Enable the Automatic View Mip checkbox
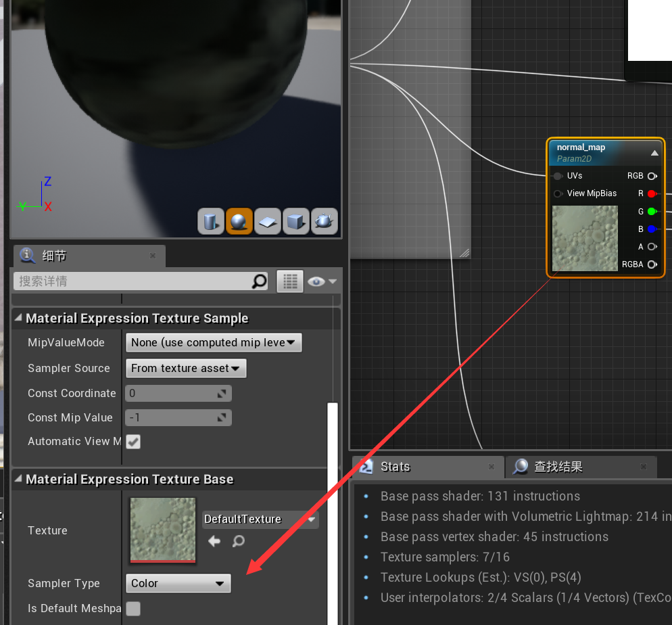 [133, 442]
